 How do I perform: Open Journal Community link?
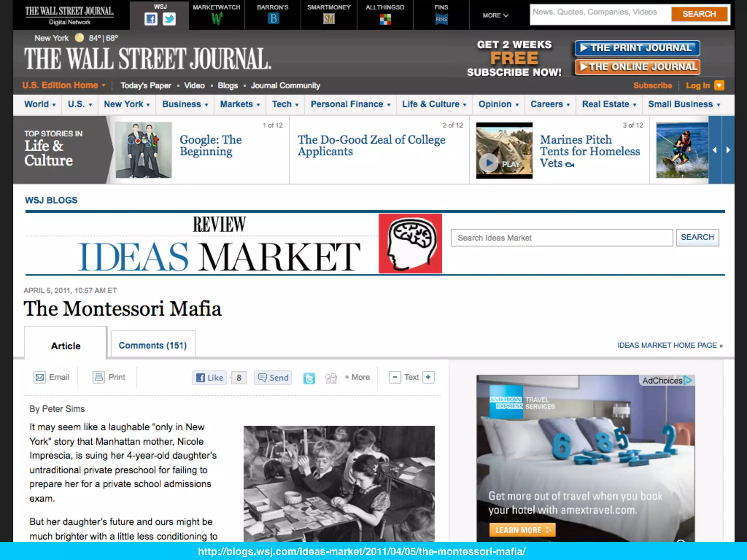pyautogui.click(x=285, y=86)
